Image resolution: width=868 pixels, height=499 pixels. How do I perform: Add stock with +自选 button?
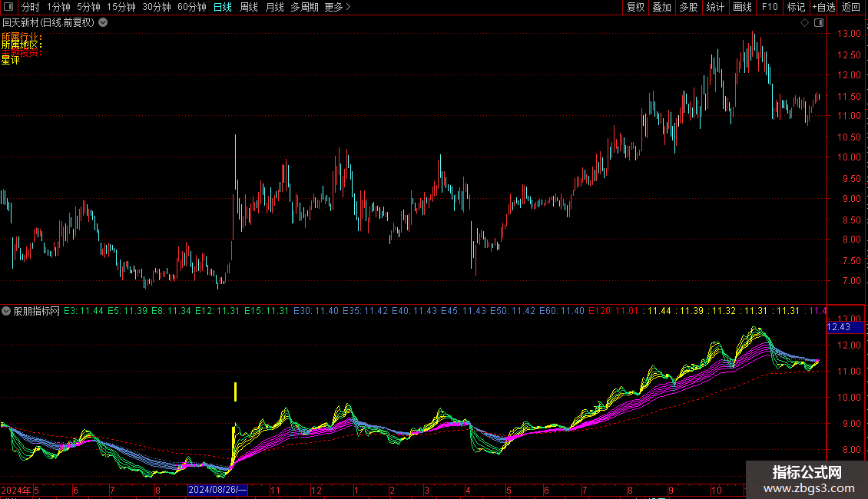[823, 7]
